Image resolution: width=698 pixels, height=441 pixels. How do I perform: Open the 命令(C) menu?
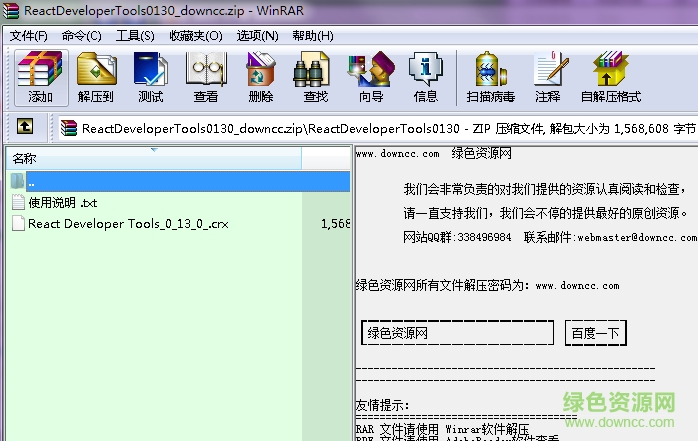click(81, 36)
